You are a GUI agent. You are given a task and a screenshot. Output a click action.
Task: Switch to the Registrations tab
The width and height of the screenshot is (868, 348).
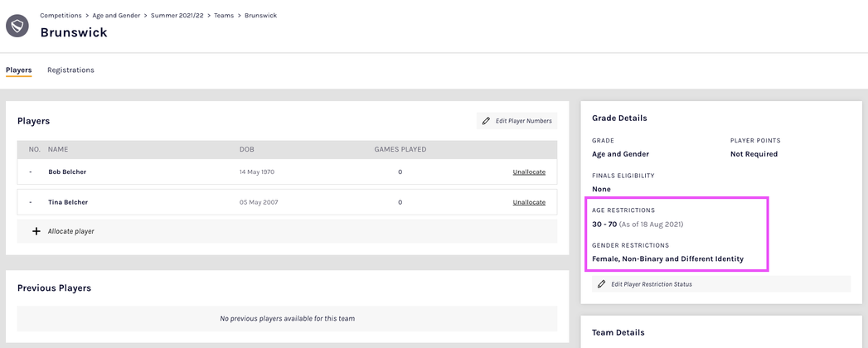click(70, 70)
